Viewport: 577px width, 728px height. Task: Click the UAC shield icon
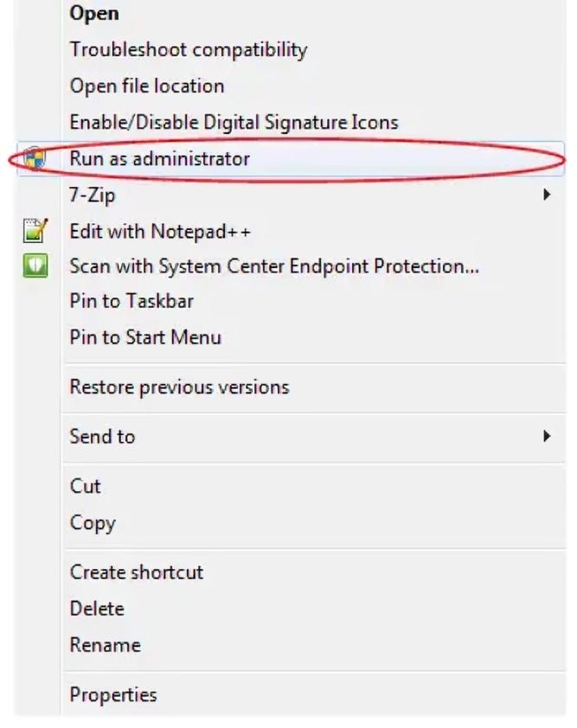[x=35, y=158]
